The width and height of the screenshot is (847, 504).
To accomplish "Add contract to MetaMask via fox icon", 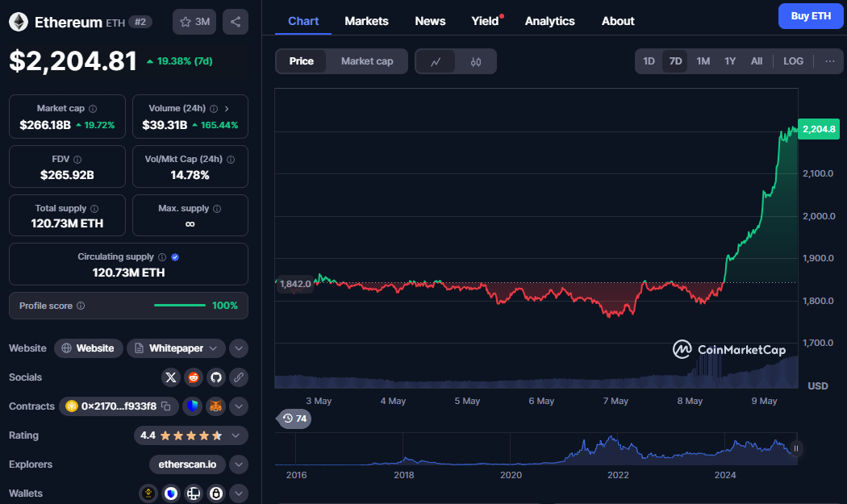I will click(x=215, y=406).
